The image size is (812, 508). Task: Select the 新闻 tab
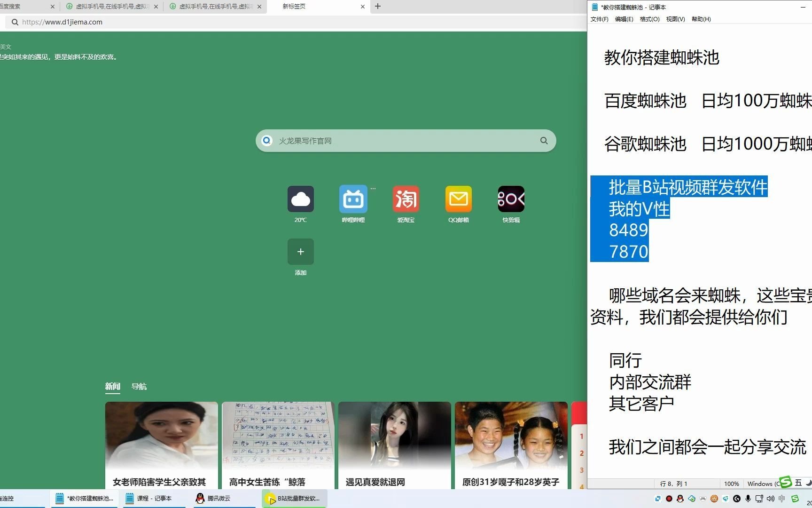pyautogui.click(x=113, y=386)
